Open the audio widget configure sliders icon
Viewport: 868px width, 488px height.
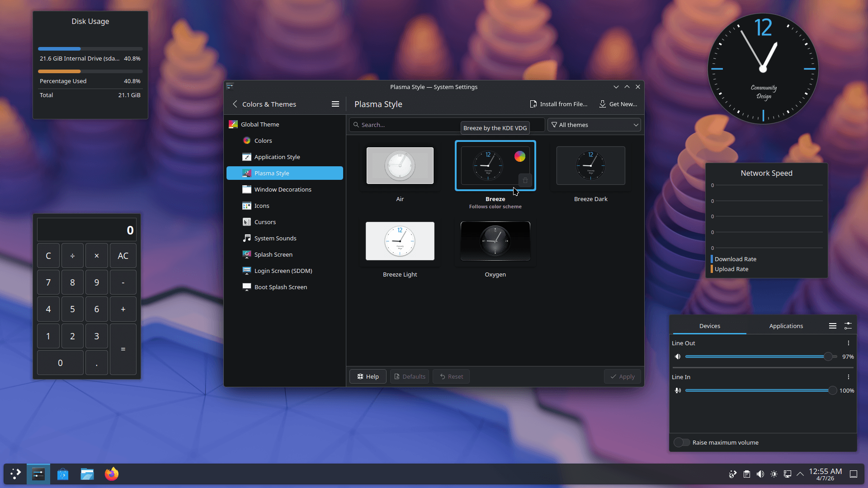point(848,326)
